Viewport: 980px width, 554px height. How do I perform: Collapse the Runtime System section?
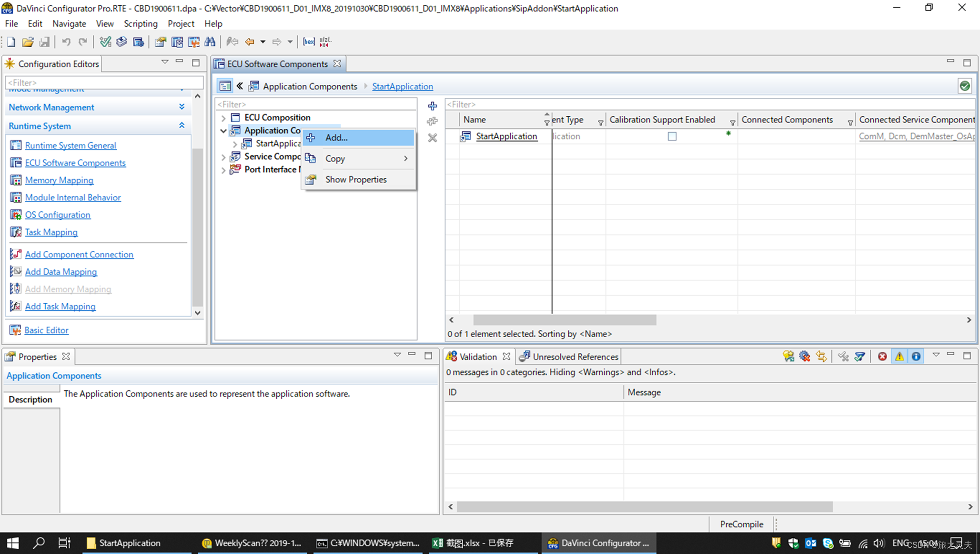pos(182,126)
